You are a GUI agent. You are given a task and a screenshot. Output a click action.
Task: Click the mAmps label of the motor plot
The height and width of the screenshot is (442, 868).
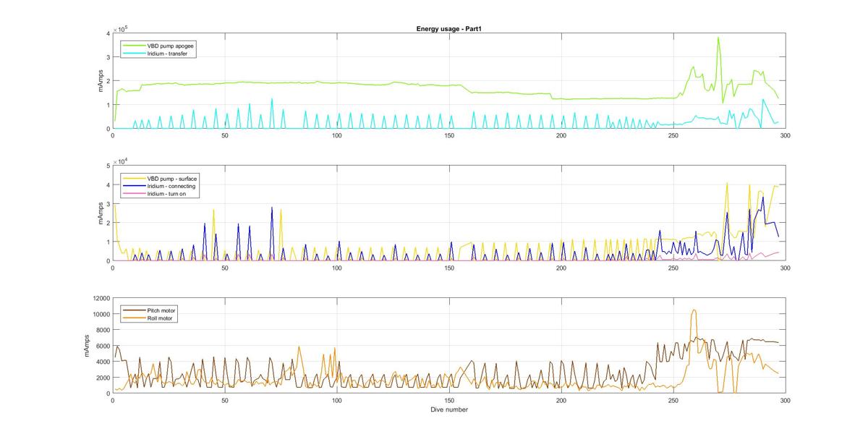(x=86, y=346)
